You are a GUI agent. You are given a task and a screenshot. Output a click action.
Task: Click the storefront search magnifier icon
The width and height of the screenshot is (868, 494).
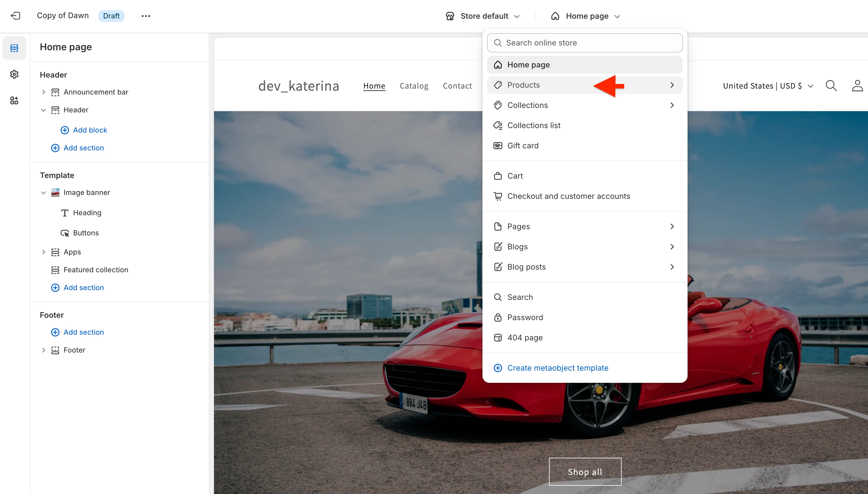[x=831, y=86]
